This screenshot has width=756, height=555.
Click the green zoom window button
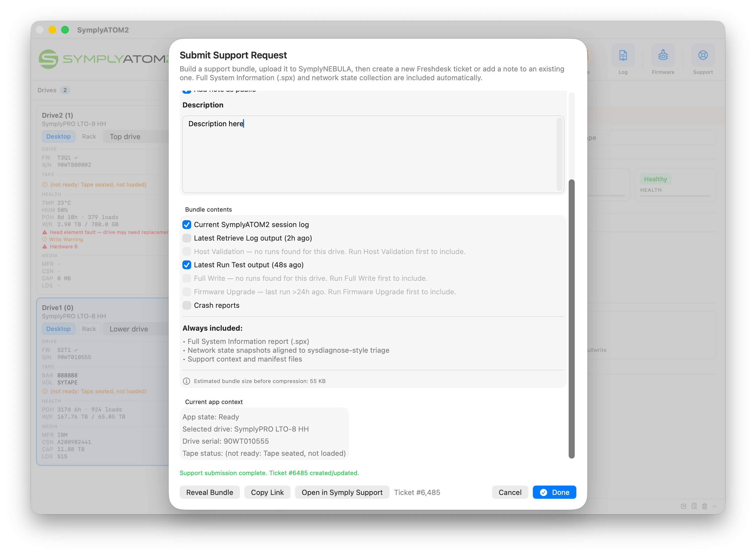65,30
